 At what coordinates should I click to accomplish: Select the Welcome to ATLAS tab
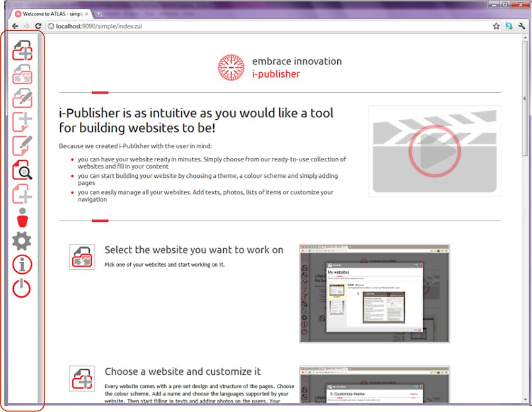[x=51, y=14]
